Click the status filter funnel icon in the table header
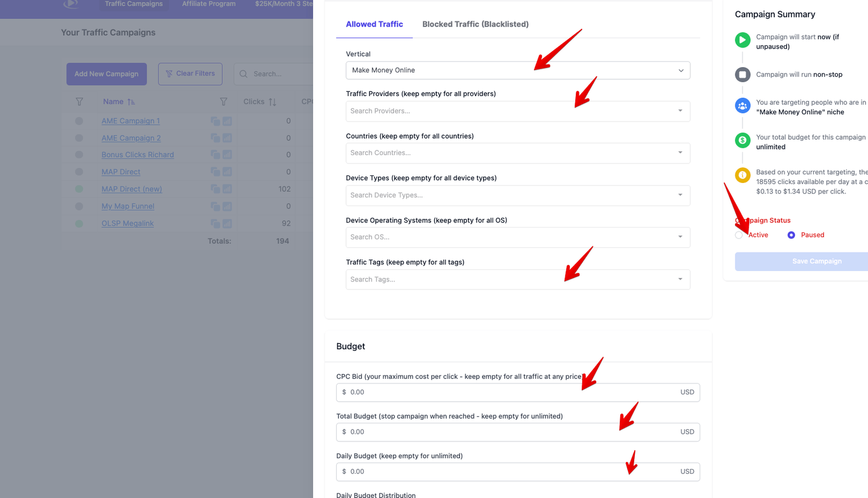The height and width of the screenshot is (498, 868). point(79,102)
